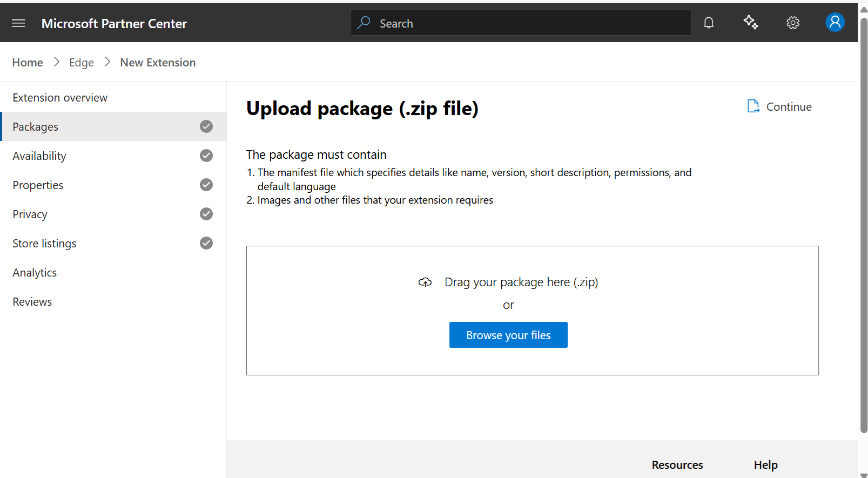Go to Home breadcrumb
This screenshot has width=868, height=478.
[28, 63]
